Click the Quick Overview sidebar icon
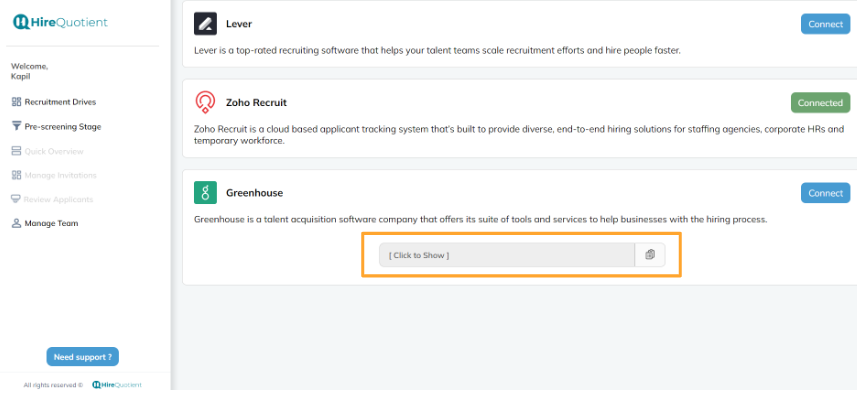Viewport: 857px width, 395px height. click(16, 151)
